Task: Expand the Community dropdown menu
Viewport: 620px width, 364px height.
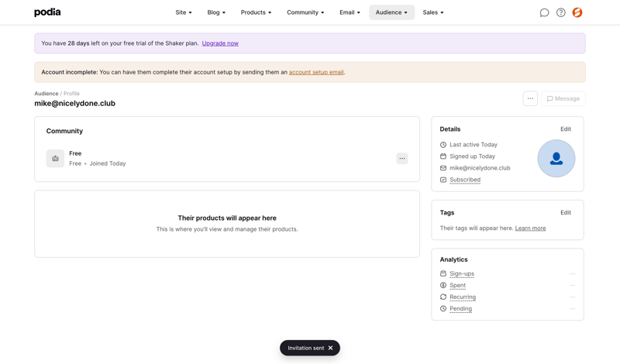Action: [x=305, y=12]
